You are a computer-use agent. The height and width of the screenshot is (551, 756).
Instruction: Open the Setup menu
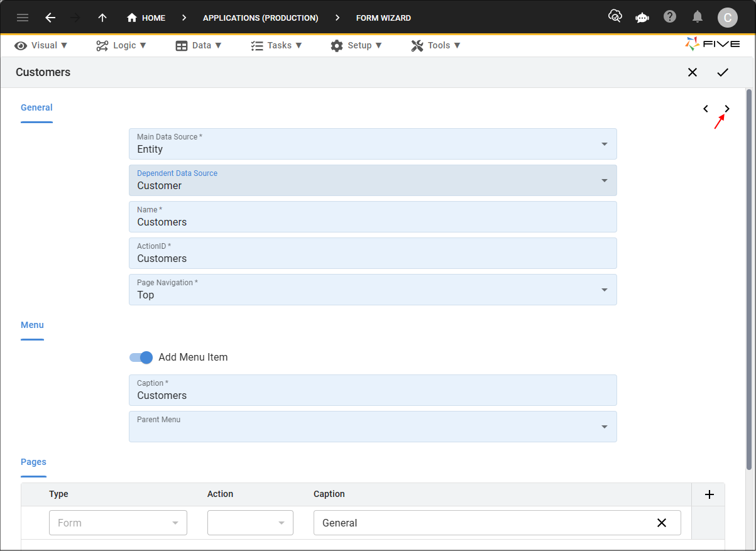pos(356,45)
